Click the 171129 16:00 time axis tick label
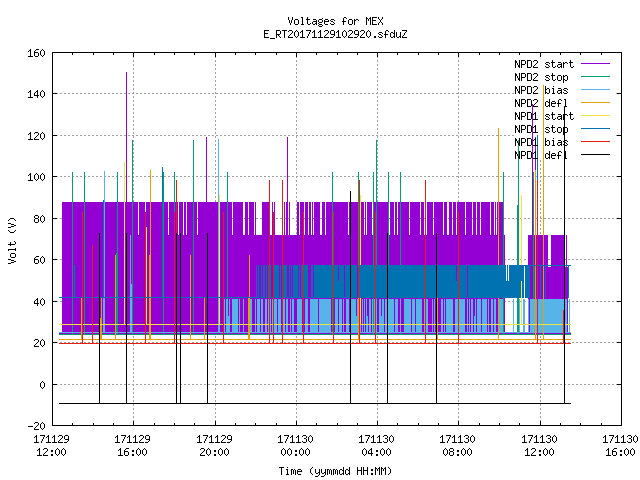The height and width of the screenshot is (480, 640). click(x=132, y=446)
